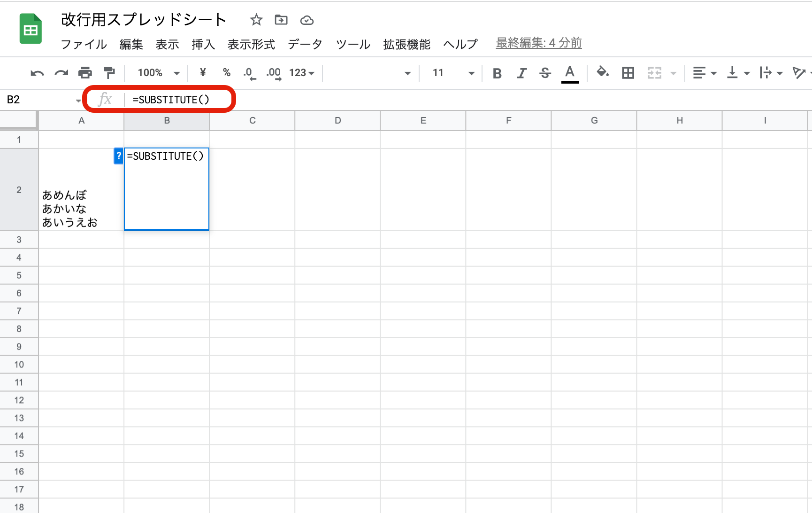812x513 pixels.
Task: Open the 123 number format dropdown
Action: coord(302,73)
